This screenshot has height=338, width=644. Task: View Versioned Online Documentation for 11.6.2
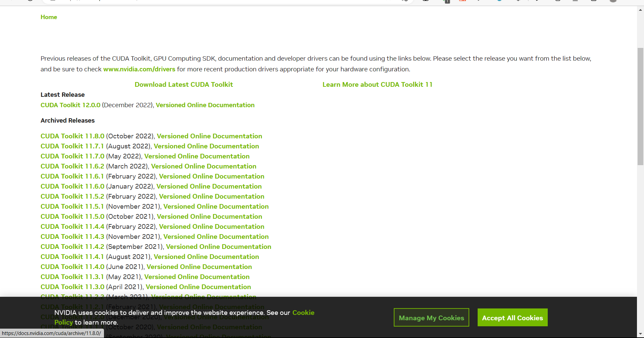coord(204,166)
